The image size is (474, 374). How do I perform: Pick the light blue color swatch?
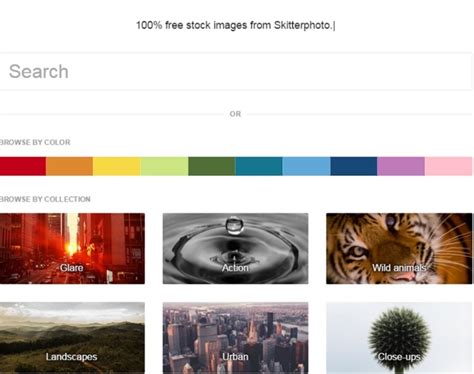click(x=306, y=166)
